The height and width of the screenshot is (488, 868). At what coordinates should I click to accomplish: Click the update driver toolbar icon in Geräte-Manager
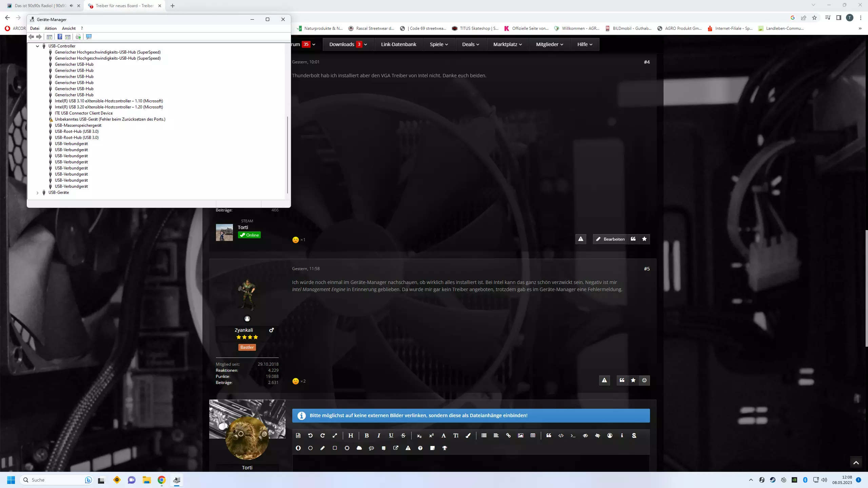78,37
